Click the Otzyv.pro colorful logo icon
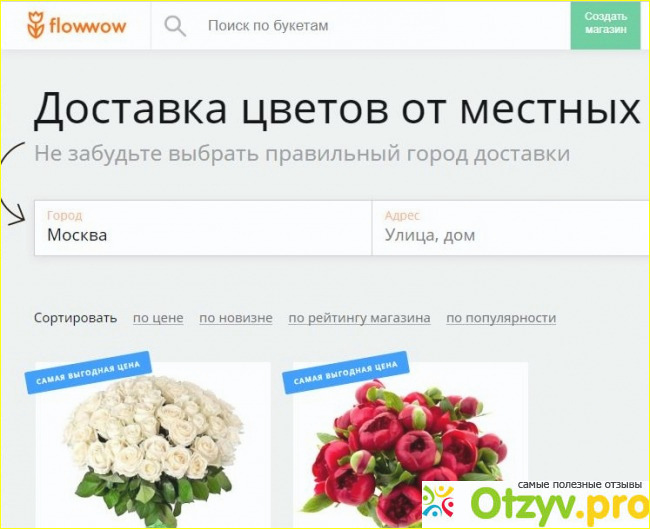The width and height of the screenshot is (650, 529). click(438, 501)
